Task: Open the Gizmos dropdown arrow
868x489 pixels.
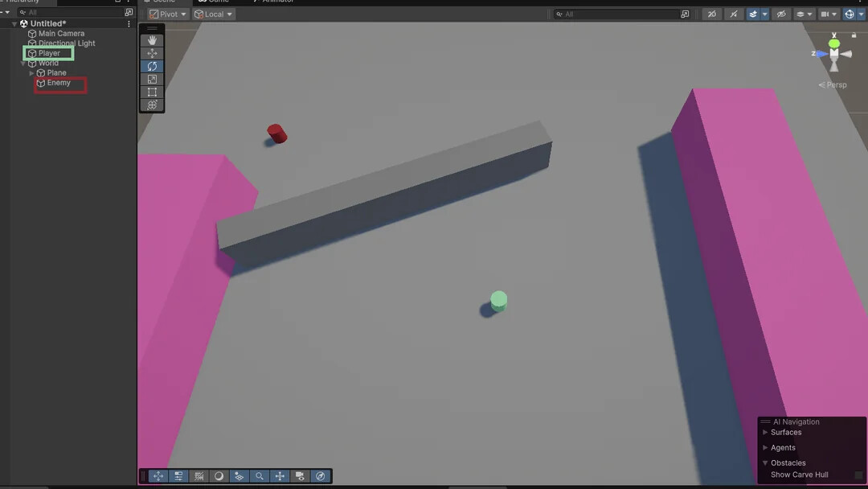Action: point(861,14)
